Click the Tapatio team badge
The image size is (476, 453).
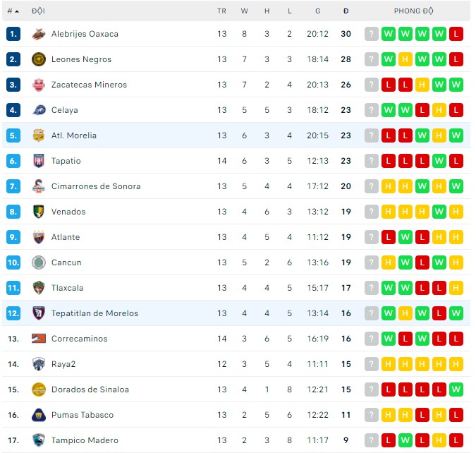point(39,161)
